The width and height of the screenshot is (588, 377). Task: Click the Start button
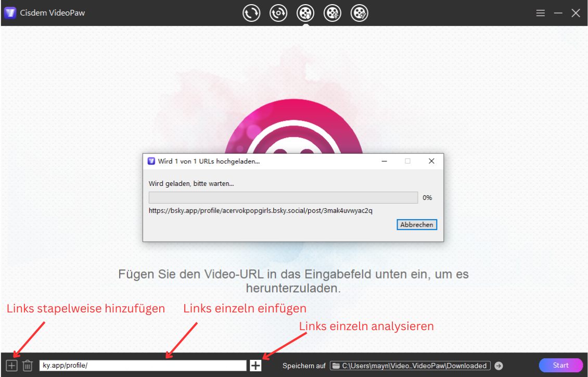tap(560, 366)
